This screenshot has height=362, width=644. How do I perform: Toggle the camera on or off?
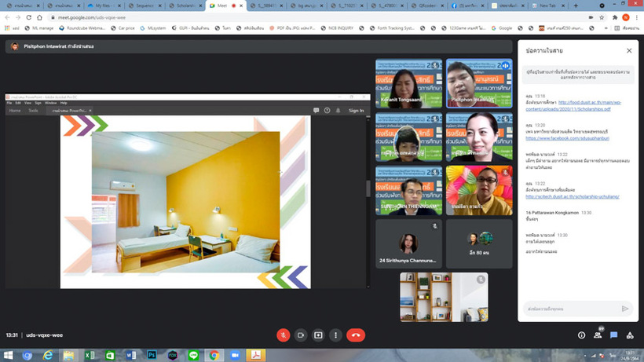[300, 335]
